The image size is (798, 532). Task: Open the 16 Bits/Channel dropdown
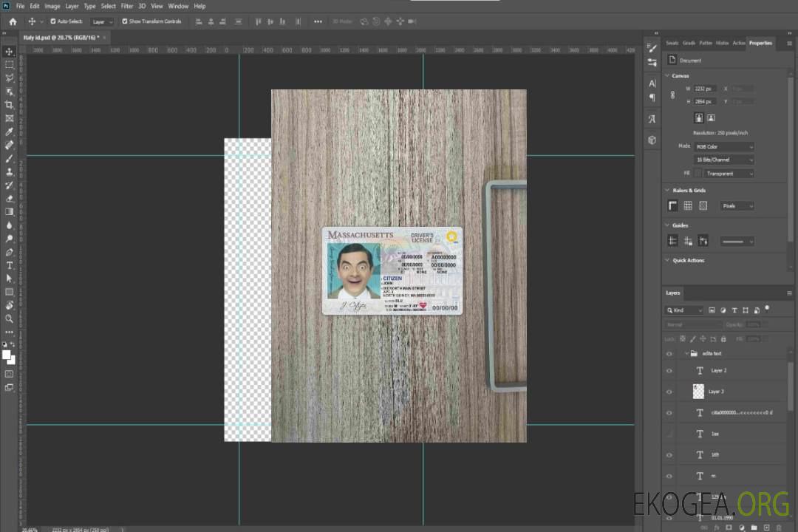click(723, 160)
